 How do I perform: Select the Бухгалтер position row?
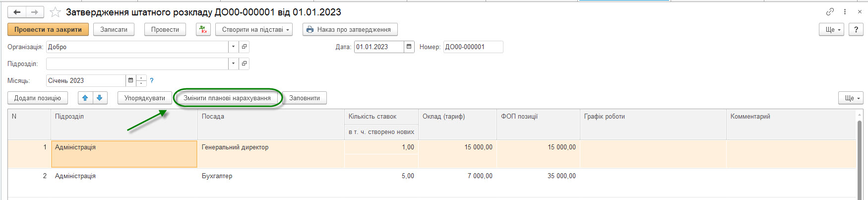pos(217,176)
